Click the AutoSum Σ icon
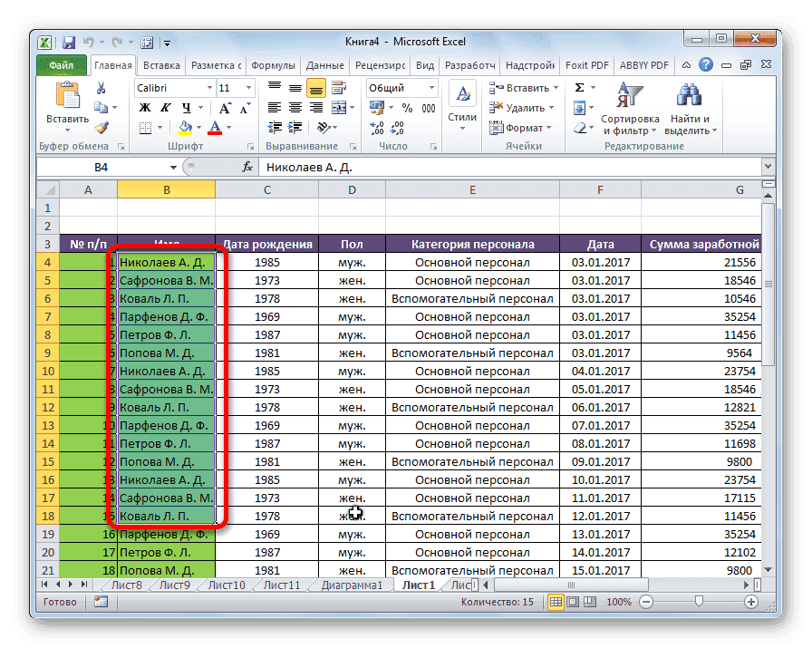This screenshot has width=812, height=648. [579, 85]
